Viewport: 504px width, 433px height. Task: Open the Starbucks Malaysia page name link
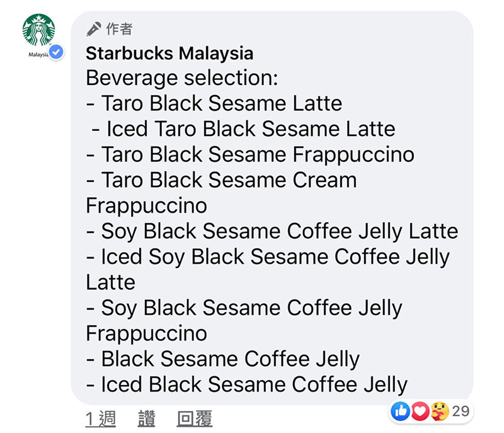click(169, 53)
